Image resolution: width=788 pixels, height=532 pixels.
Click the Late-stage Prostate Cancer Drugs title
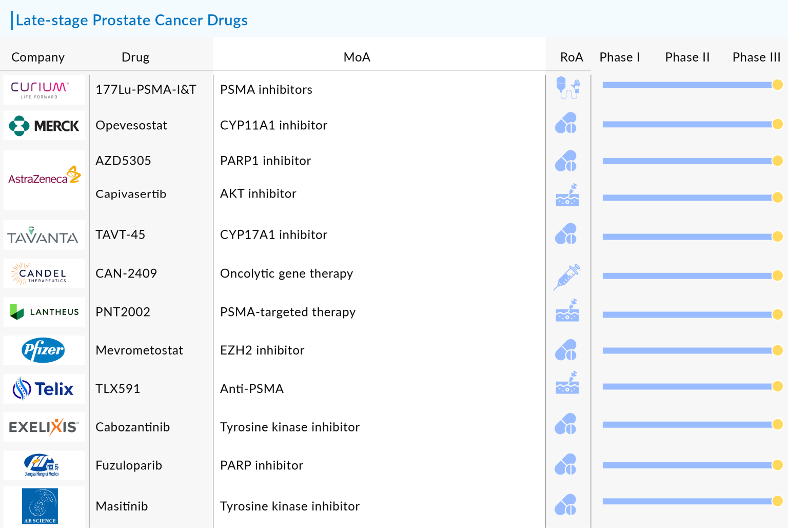[x=132, y=20]
